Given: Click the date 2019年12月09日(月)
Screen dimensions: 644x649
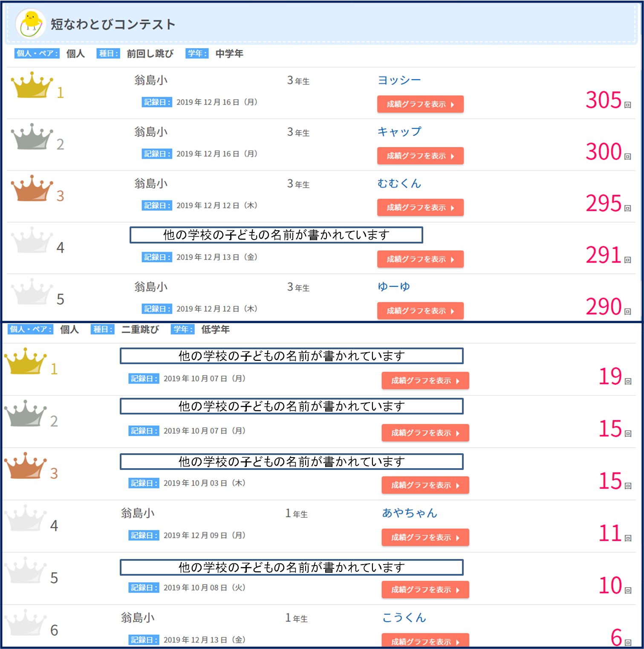Looking at the screenshot, I should coord(205,535).
